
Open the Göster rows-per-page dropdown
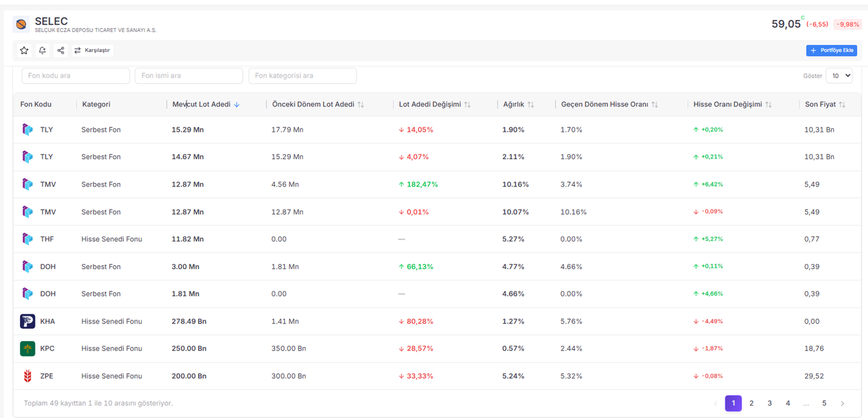(x=839, y=75)
